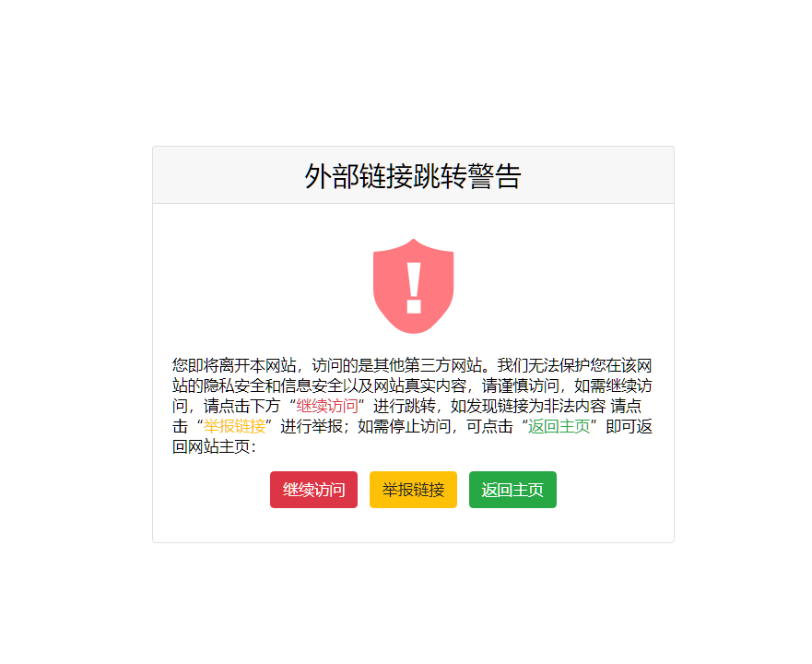Click the words 请谨慎访问 in warning
The width and height of the screenshot is (812, 664).
click(521, 385)
